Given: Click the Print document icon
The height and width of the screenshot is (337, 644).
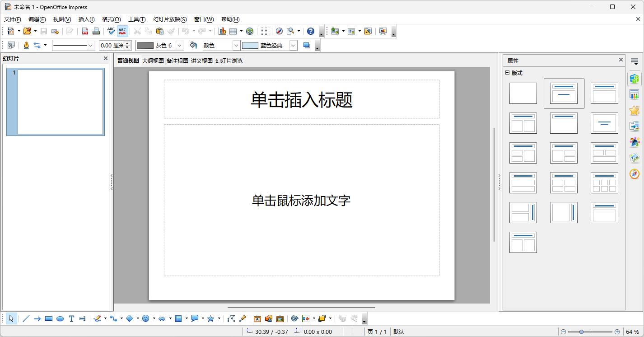Looking at the screenshot, I should (96, 31).
